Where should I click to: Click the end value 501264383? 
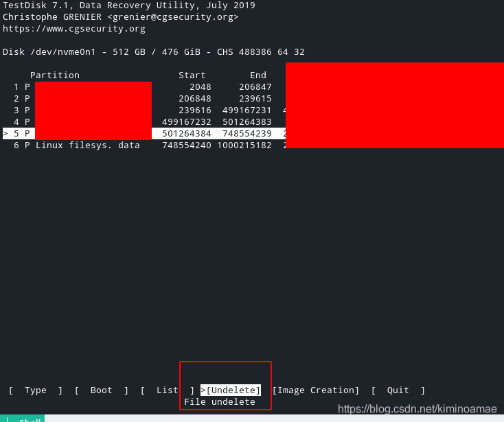247,122
